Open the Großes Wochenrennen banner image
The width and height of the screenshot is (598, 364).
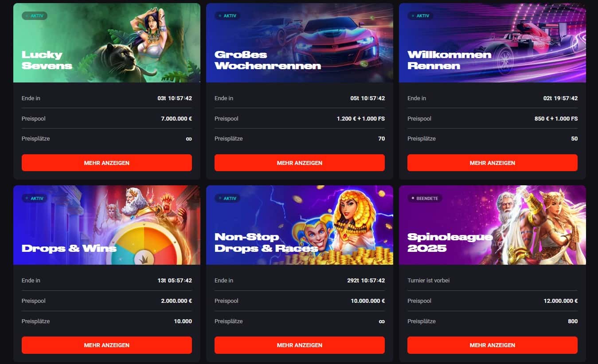[300, 43]
